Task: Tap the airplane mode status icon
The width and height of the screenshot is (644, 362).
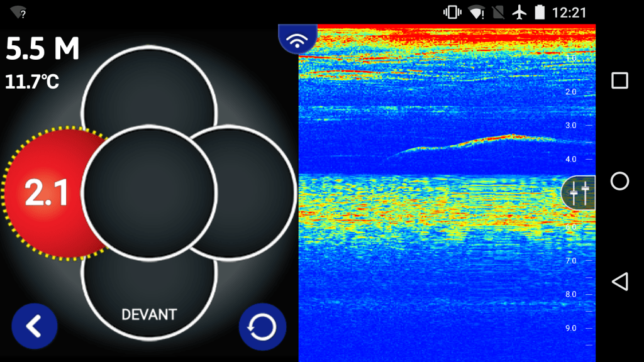Action: pyautogui.click(x=519, y=12)
